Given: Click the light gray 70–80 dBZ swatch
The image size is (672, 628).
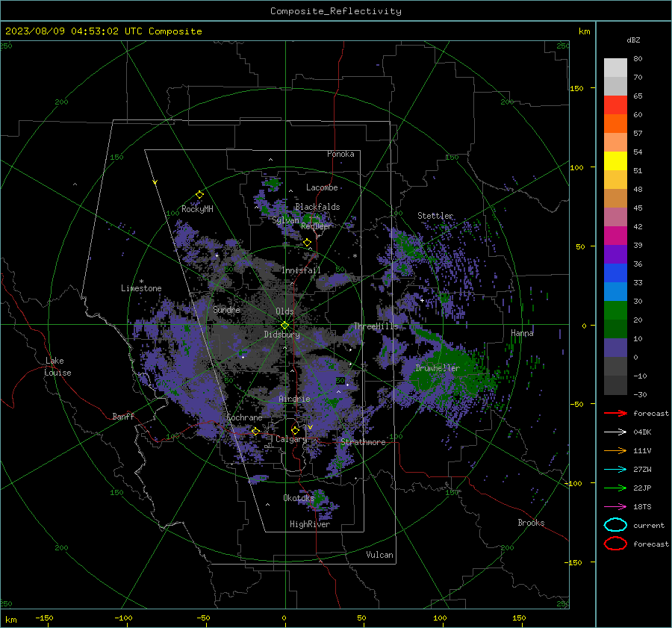Looking at the screenshot, I should point(615,68).
